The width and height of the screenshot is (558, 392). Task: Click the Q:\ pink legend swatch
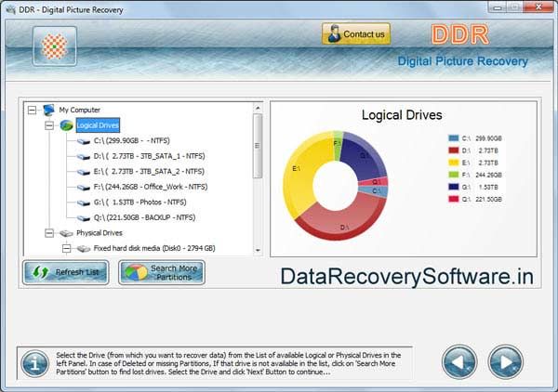(x=454, y=199)
